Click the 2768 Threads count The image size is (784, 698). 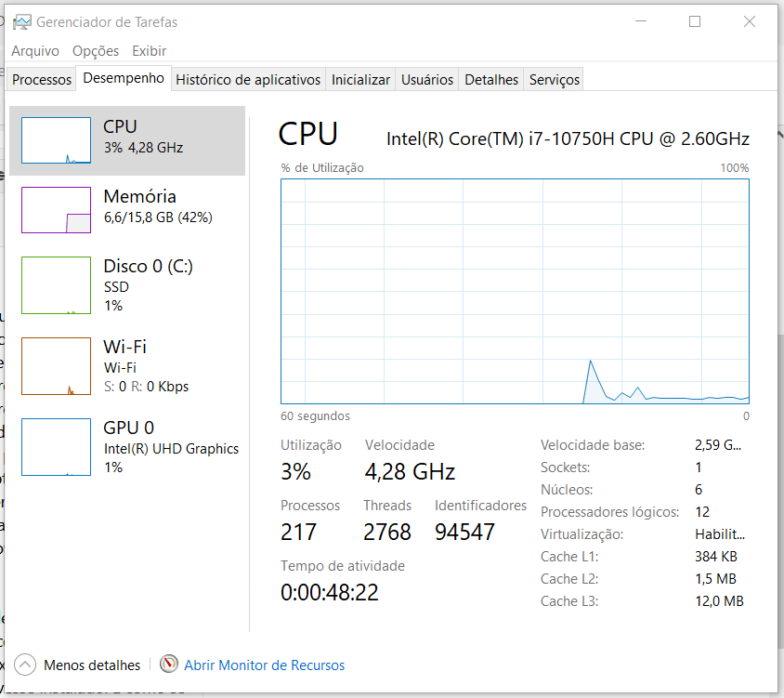(387, 532)
